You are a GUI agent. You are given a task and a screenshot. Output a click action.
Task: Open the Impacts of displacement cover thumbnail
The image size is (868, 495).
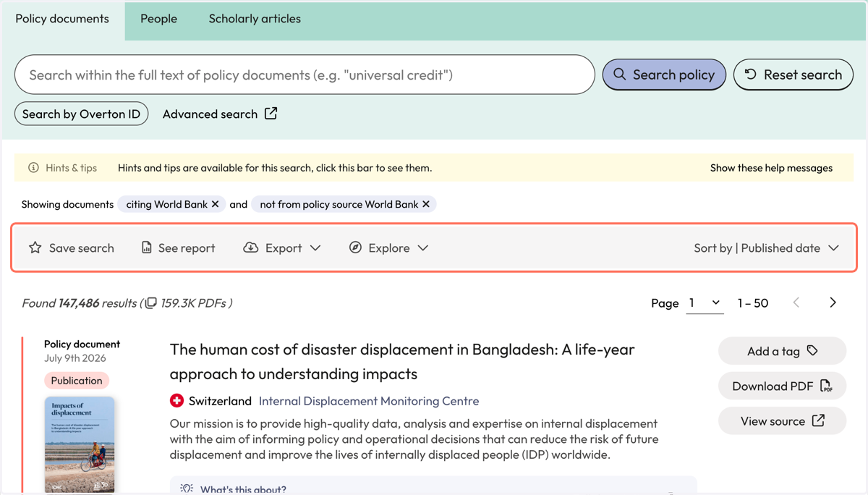(80, 444)
